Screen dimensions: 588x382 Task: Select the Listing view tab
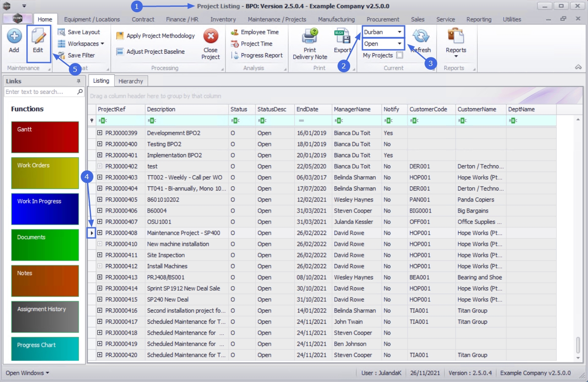(101, 81)
